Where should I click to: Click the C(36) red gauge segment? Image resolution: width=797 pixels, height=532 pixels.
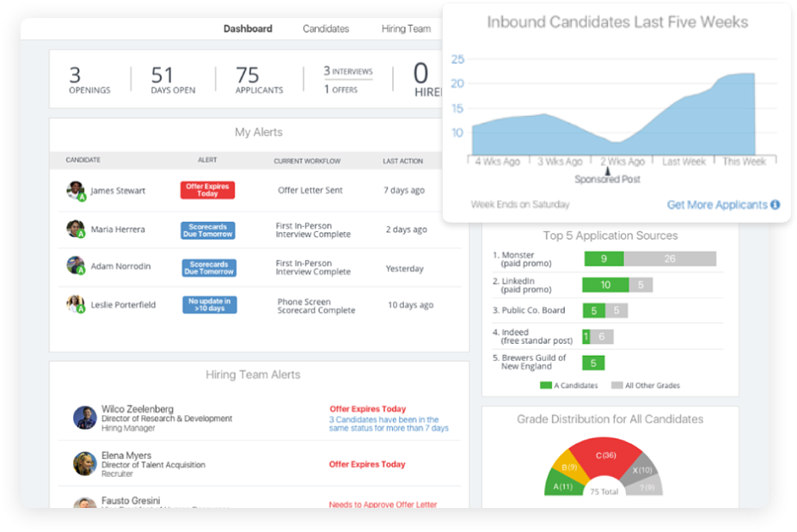tap(605, 456)
